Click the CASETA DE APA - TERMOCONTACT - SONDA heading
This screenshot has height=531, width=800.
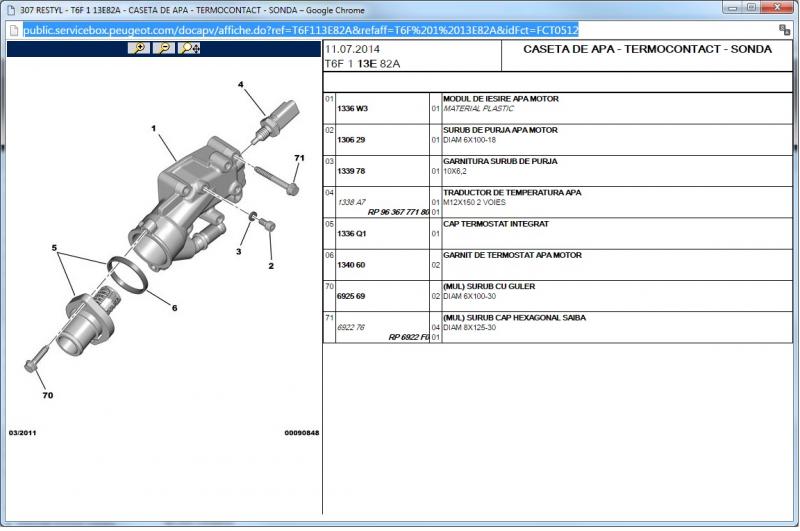tap(647, 49)
